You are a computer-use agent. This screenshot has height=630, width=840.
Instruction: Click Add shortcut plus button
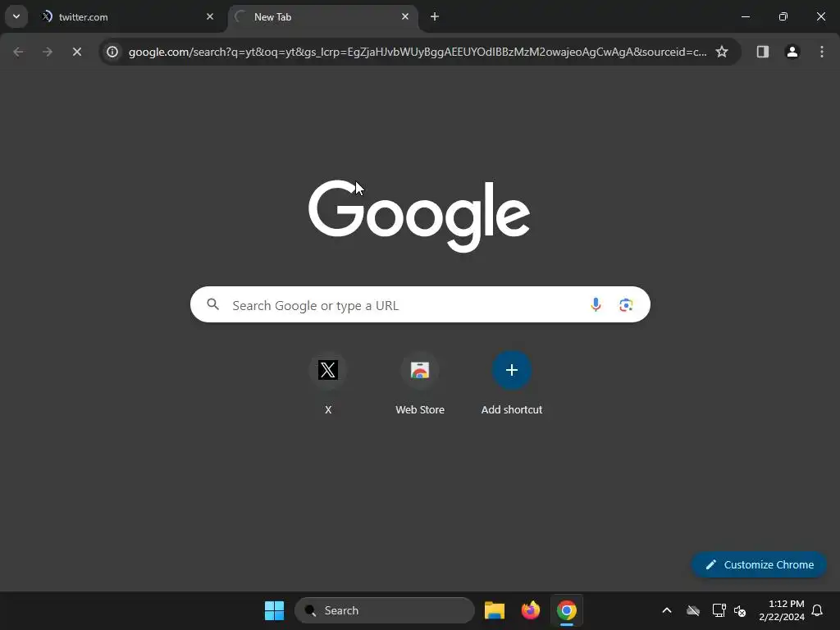[512, 370]
